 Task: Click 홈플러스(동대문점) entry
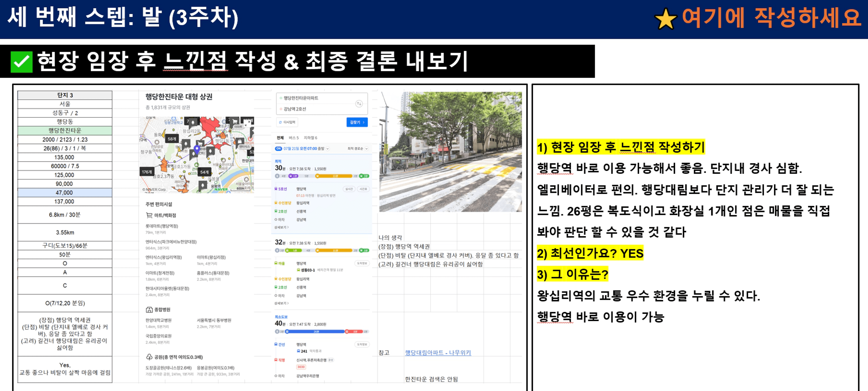point(213,273)
